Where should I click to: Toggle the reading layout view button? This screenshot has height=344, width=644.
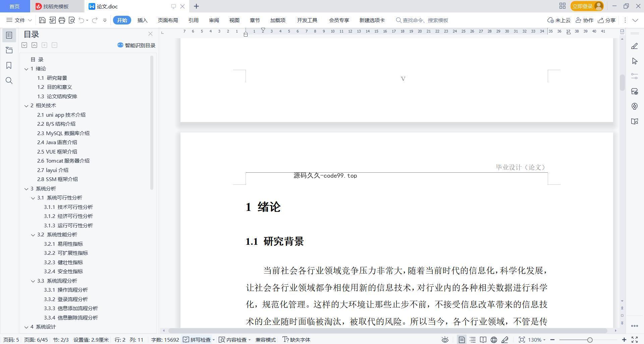click(x=483, y=340)
